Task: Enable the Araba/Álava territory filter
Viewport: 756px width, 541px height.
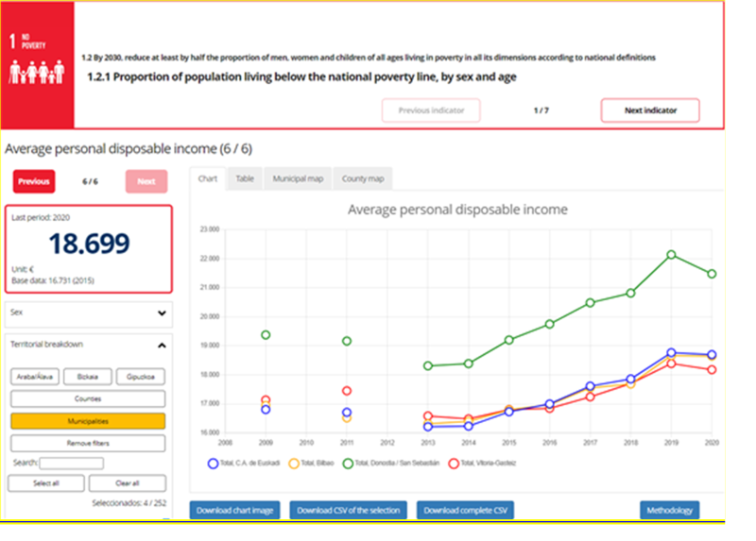Action: coord(35,377)
